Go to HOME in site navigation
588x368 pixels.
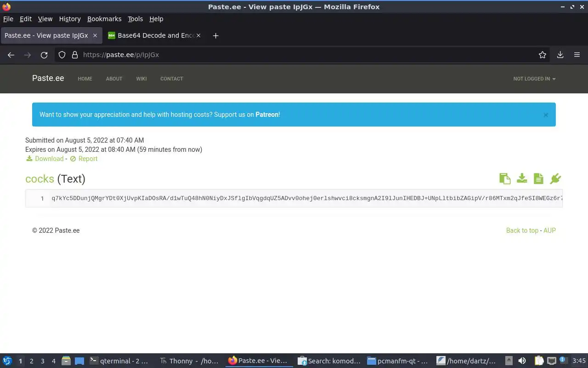pos(85,79)
